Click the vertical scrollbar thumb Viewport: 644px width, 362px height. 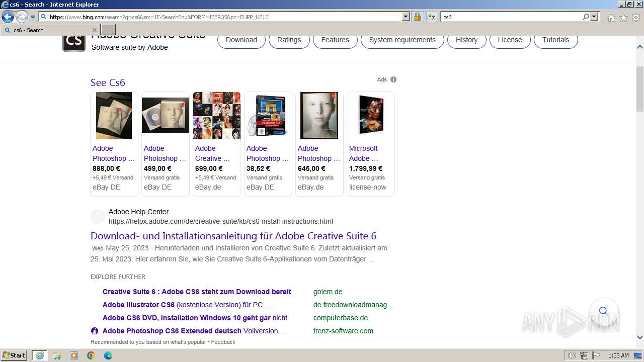[640, 88]
